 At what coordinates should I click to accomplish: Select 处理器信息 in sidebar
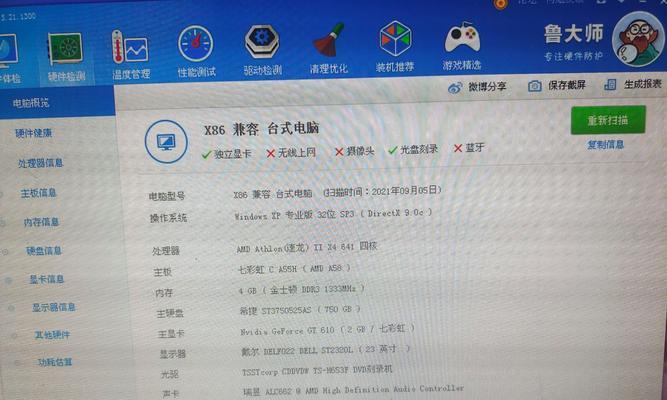click(40, 163)
